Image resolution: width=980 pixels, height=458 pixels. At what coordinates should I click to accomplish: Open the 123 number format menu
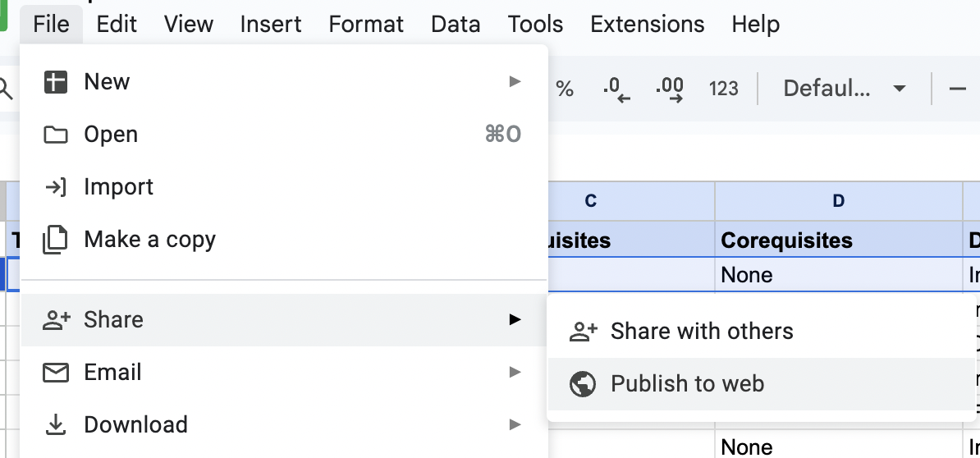point(724,89)
